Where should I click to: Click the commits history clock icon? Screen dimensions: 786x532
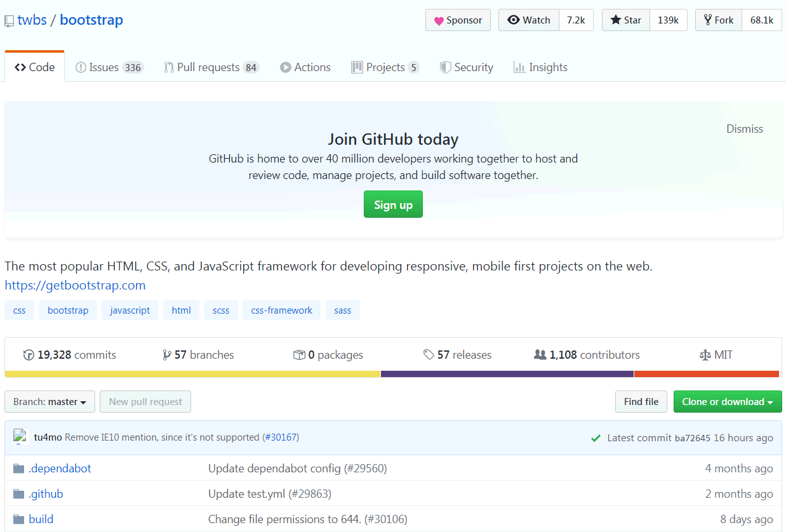pyautogui.click(x=29, y=355)
